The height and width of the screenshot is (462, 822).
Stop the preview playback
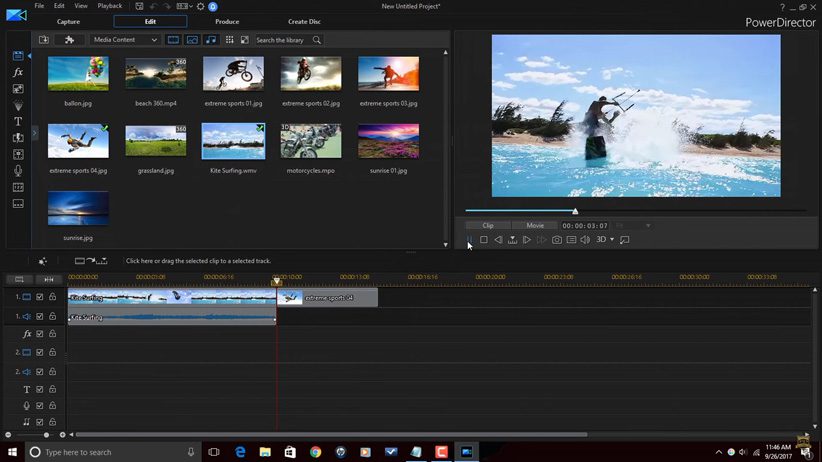[x=483, y=240]
